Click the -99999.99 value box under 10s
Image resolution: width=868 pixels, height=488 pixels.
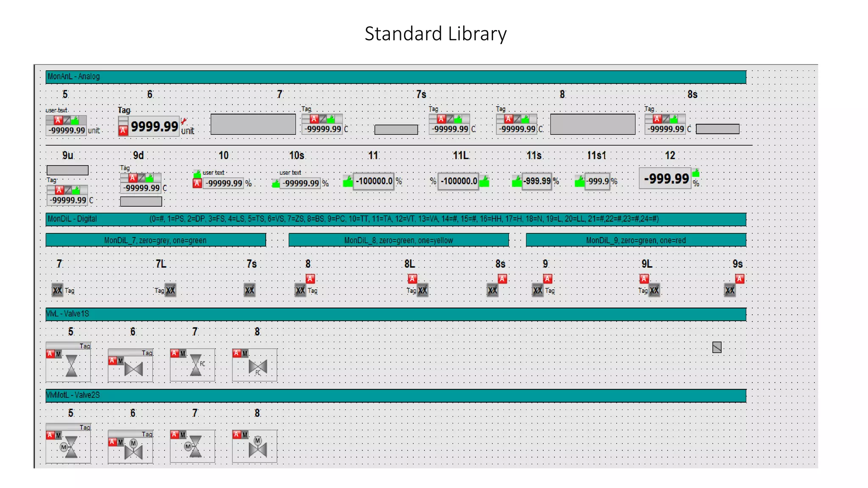pos(301,183)
